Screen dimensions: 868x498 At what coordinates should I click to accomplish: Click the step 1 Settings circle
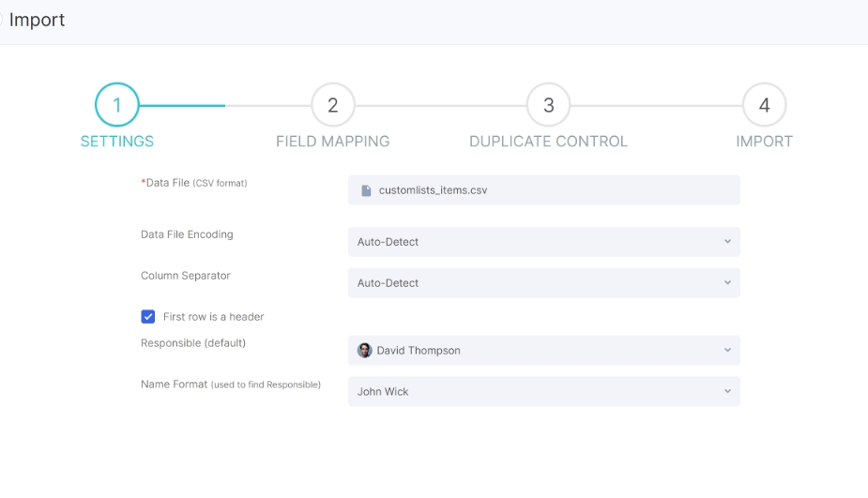click(x=116, y=105)
